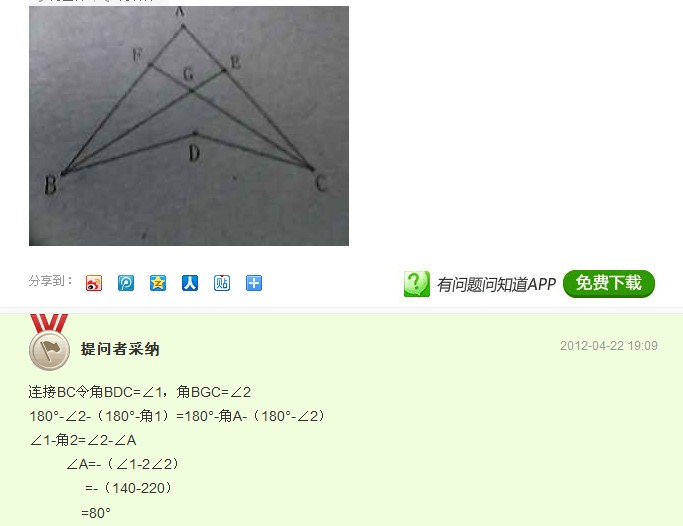Share to Renren via blue 人 icon
The height and width of the screenshot is (526, 683).
190,283
